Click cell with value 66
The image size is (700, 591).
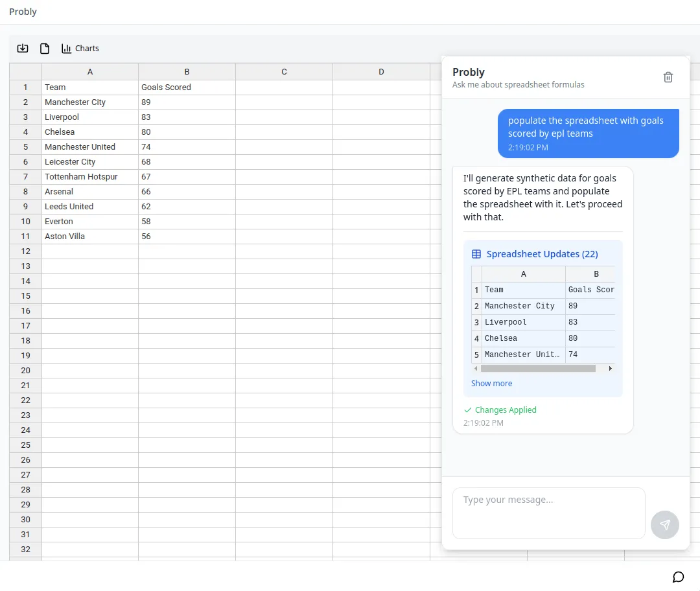[187, 192]
